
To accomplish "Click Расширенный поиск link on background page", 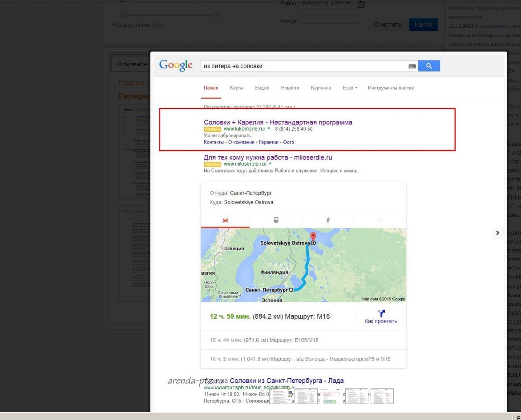I will click(139, 24).
